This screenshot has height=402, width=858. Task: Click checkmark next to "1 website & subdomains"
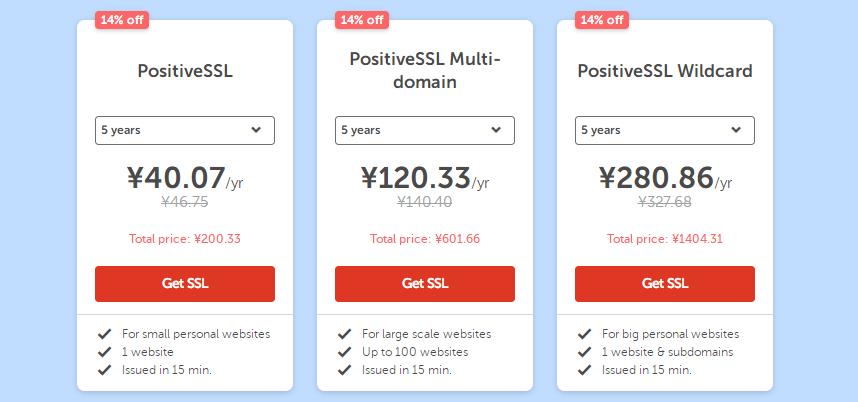[x=584, y=352]
